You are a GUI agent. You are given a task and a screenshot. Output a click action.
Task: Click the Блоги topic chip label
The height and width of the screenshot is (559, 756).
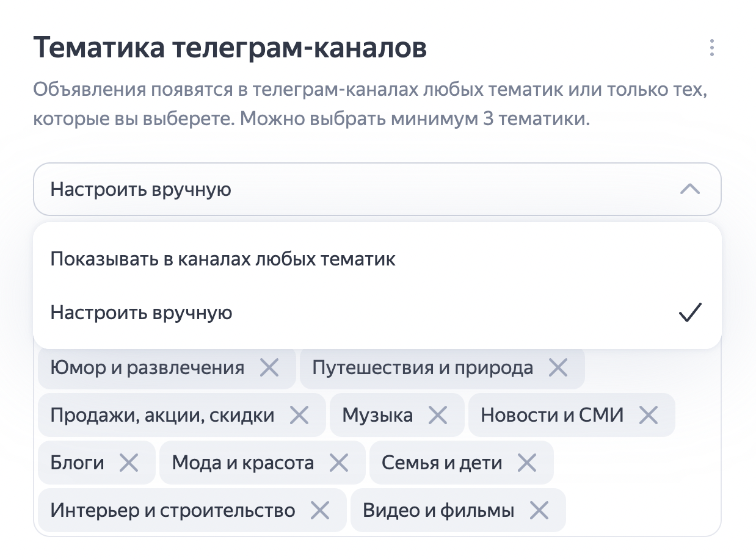(78, 463)
